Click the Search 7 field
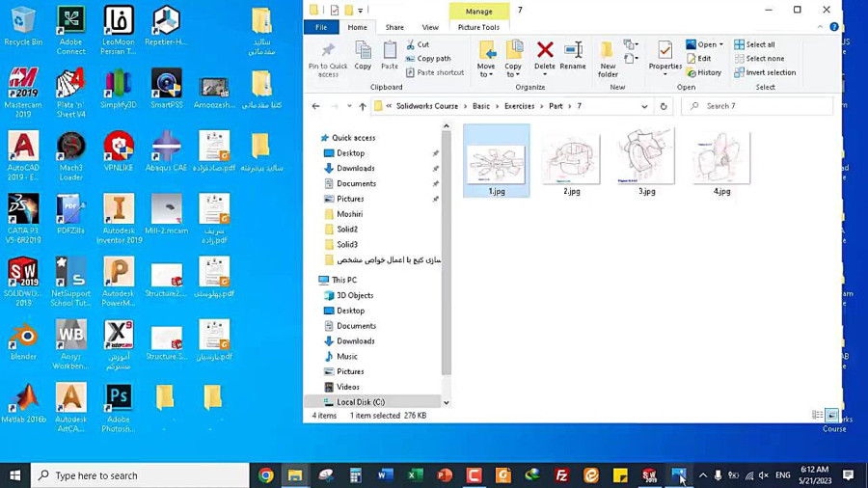 click(x=757, y=106)
